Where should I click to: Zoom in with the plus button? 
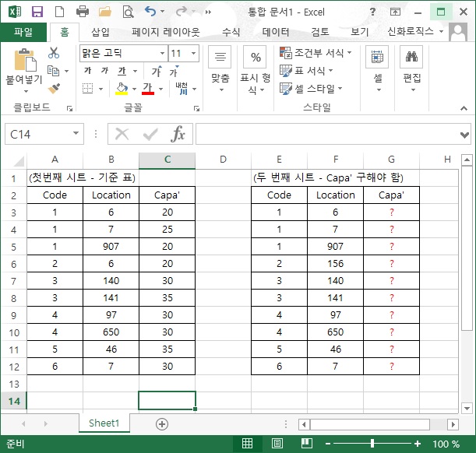[x=418, y=444]
